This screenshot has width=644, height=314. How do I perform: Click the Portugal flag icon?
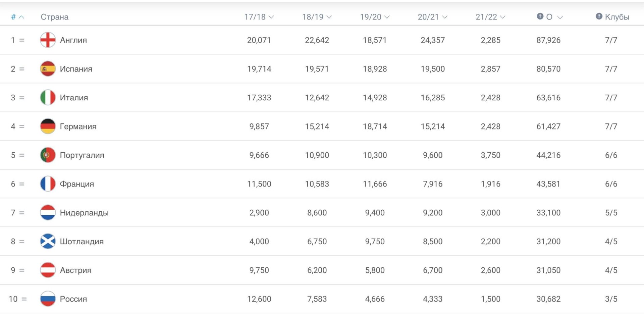[48, 155]
